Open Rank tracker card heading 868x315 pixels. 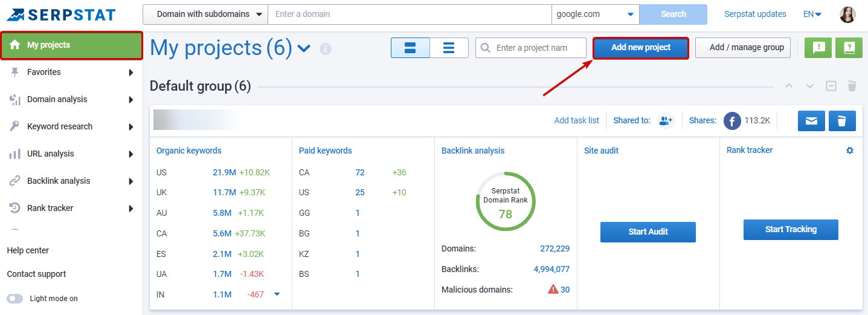pos(750,150)
